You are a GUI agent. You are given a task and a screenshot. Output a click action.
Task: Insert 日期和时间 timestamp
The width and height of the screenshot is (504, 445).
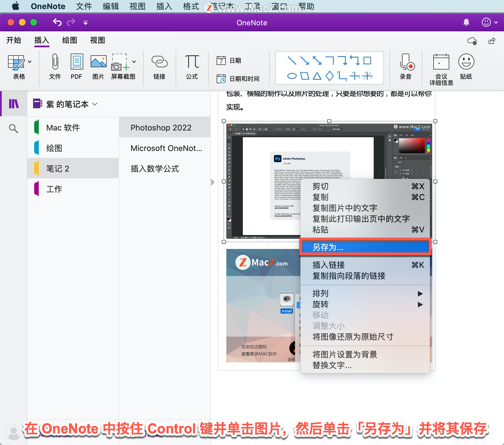238,79
